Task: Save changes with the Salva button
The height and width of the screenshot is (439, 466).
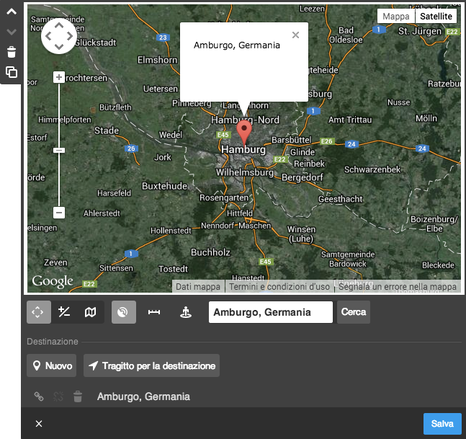Action: pos(442,424)
